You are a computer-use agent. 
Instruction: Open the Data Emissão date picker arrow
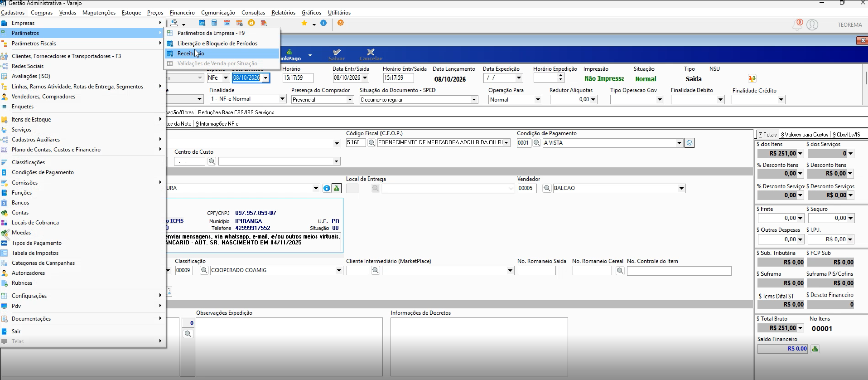point(266,78)
